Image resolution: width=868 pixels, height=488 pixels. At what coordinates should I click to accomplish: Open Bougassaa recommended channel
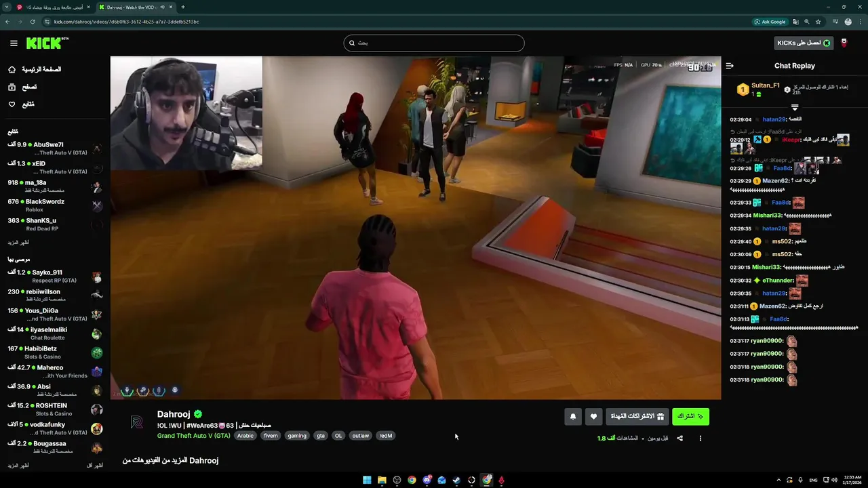point(55,447)
